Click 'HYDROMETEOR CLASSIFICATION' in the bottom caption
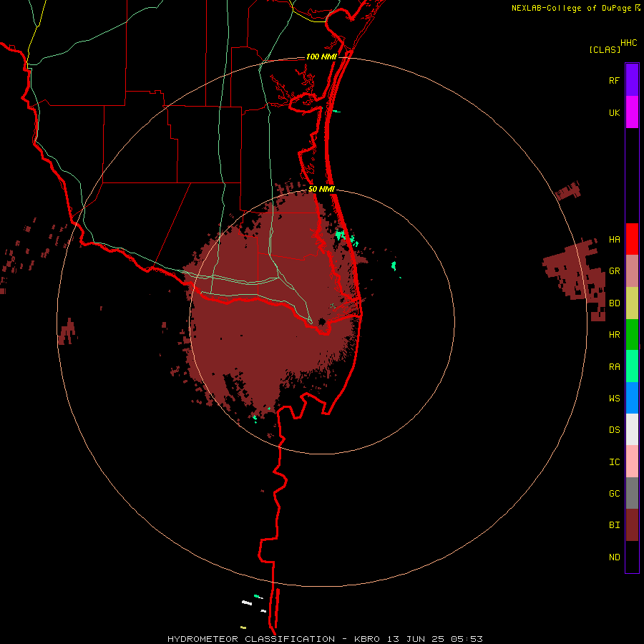 click(x=251, y=639)
